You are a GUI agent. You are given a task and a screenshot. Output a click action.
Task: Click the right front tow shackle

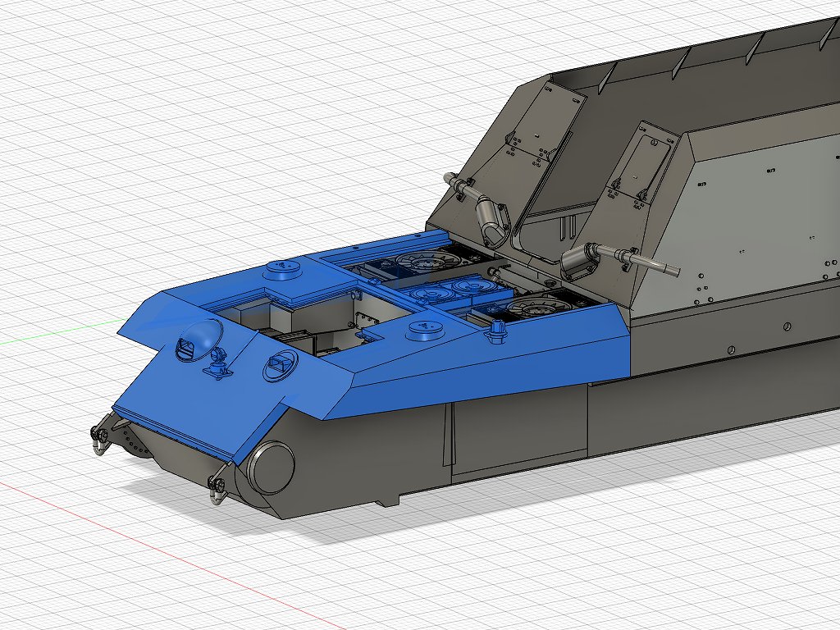click(x=218, y=484)
